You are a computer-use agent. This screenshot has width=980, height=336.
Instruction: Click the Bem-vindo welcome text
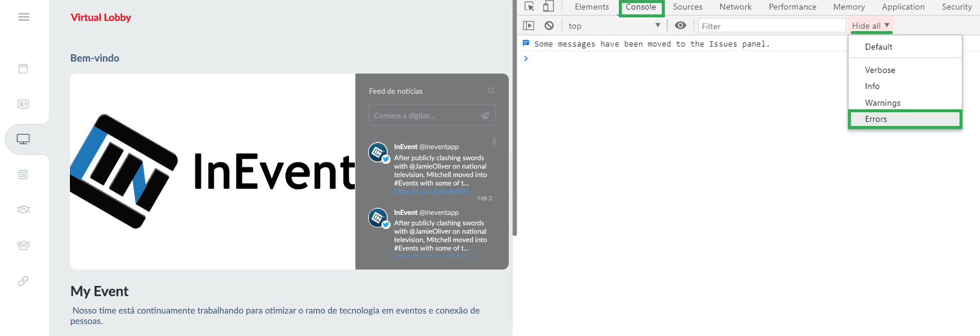(x=95, y=58)
